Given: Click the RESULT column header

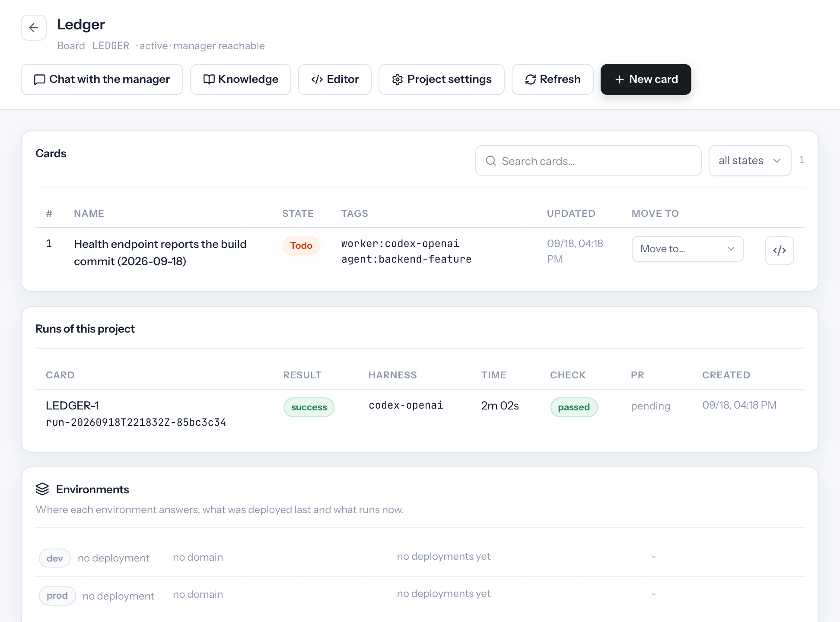Looking at the screenshot, I should coord(302,375).
